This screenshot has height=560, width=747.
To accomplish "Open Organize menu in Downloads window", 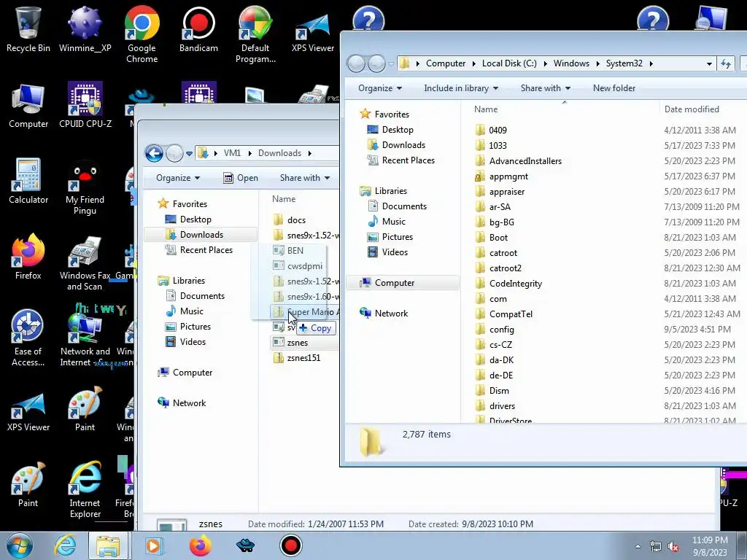I will [178, 178].
